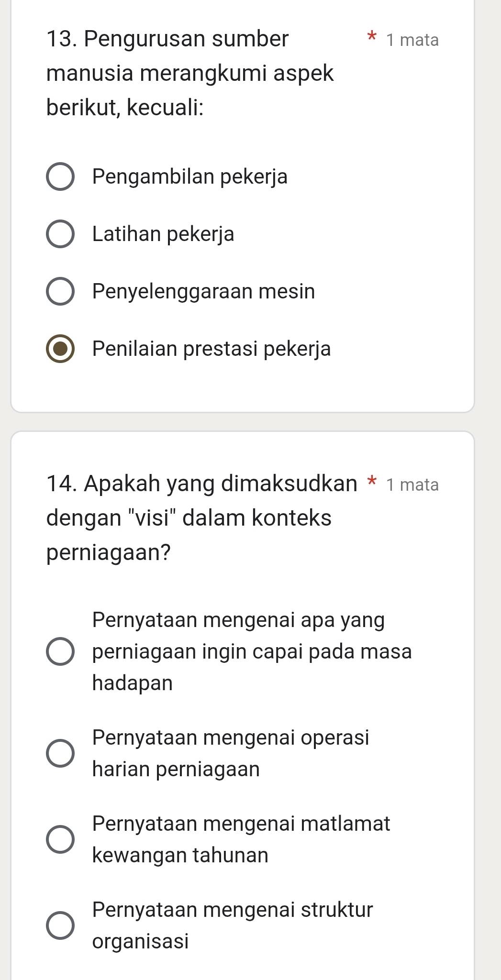Choose radio for 'operasi harian perniagaan'
This screenshot has height=980, width=501.
coord(60,753)
